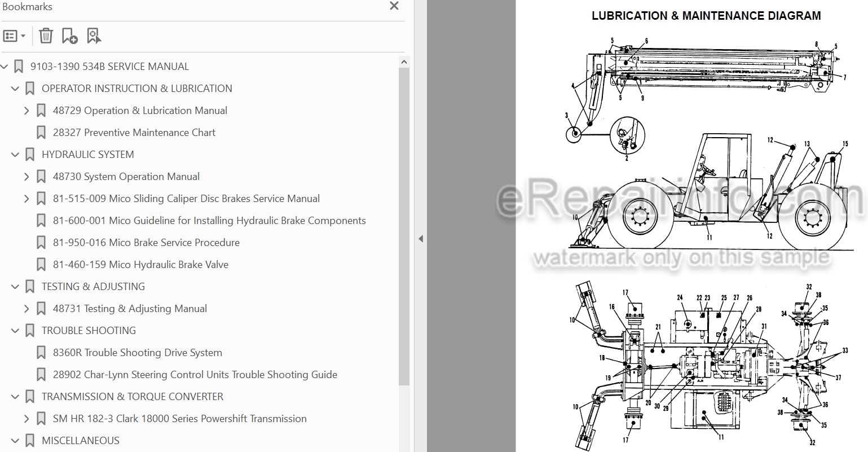Image resolution: width=868 pixels, height=452 pixels.
Task: Collapse TROUBLE SHOOTING section
Action: point(15,331)
